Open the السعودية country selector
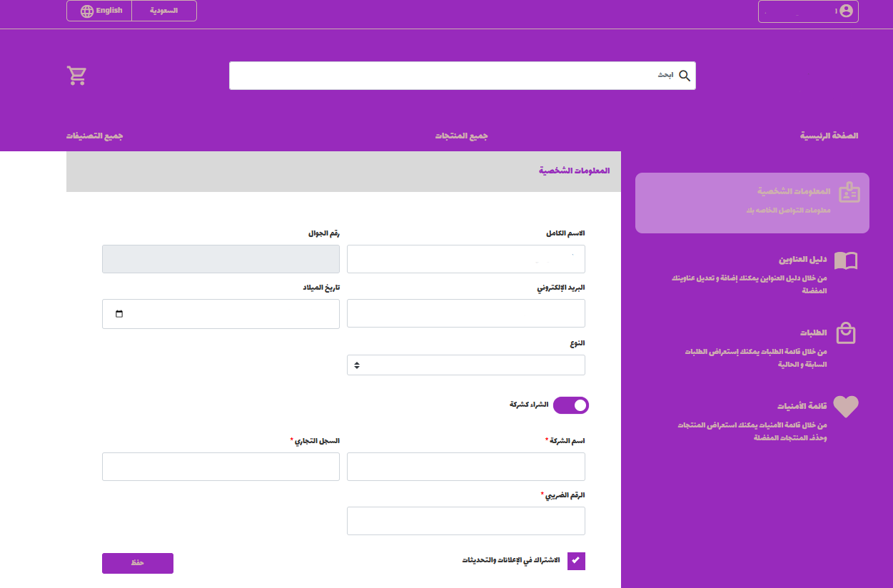Viewport: 893px width, 588px height. click(x=163, y=11)
